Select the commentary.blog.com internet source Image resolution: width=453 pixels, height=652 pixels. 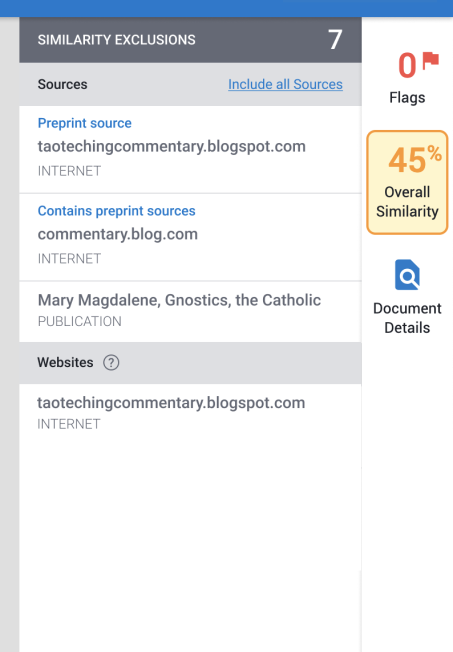(x=190, y=237)
